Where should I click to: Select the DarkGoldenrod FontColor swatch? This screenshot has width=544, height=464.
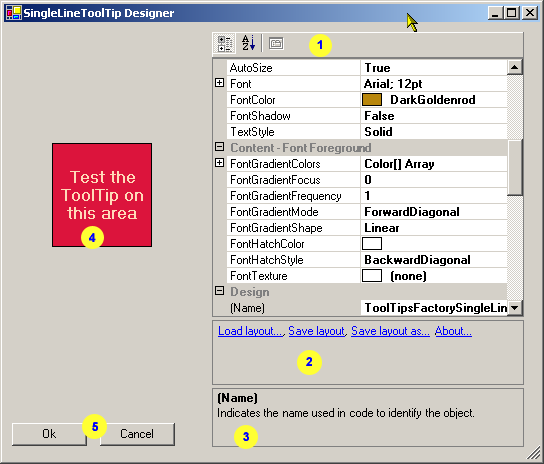tap(372, 100)
